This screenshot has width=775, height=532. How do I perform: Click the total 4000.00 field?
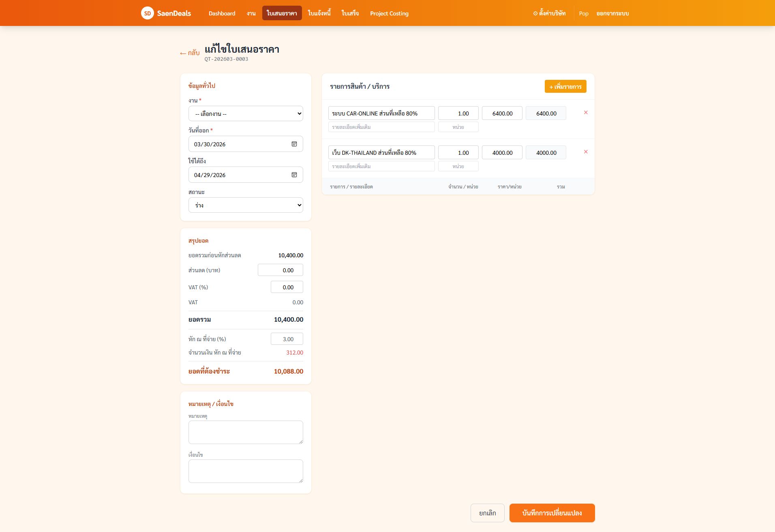pyautogui.click(x=546, y=153)
